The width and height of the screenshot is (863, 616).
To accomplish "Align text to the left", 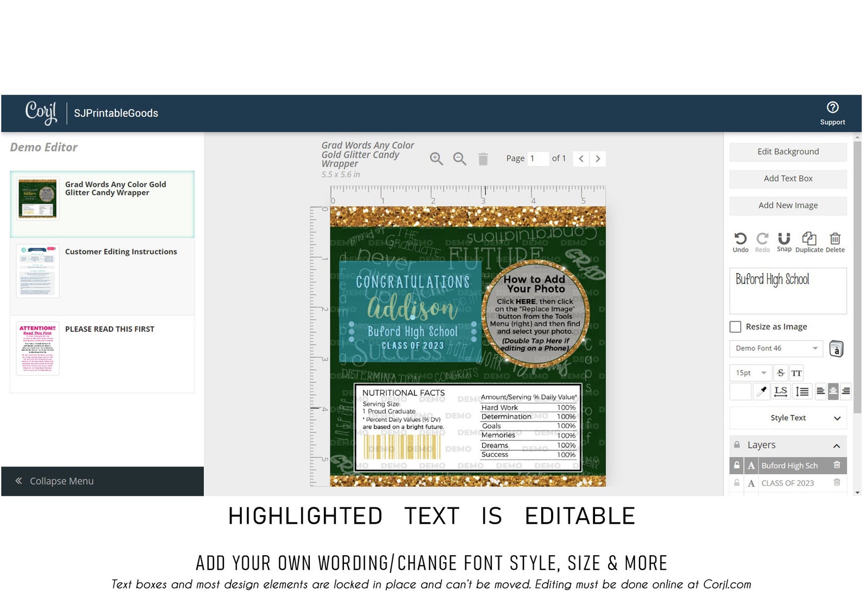I will coord(821,391).
